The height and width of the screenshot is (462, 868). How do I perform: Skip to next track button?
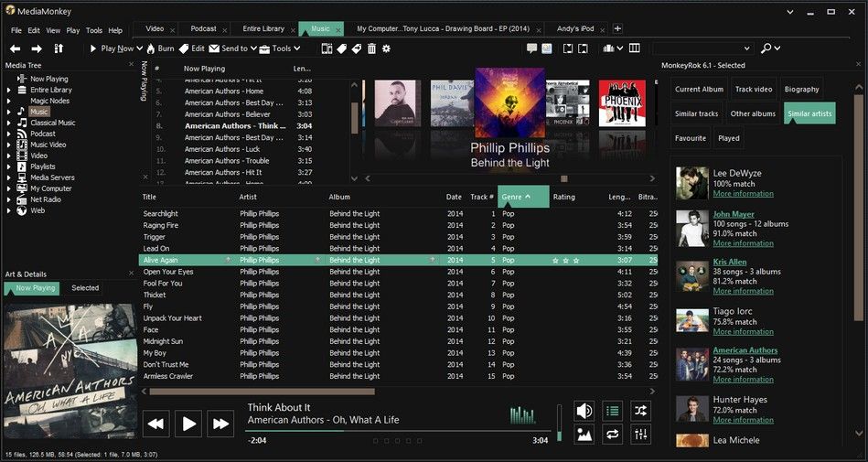coord(220,424)
